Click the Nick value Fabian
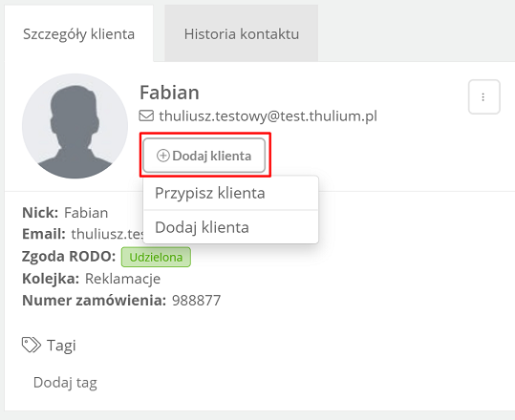The image size is (515, 420). (x=86, y=213)
